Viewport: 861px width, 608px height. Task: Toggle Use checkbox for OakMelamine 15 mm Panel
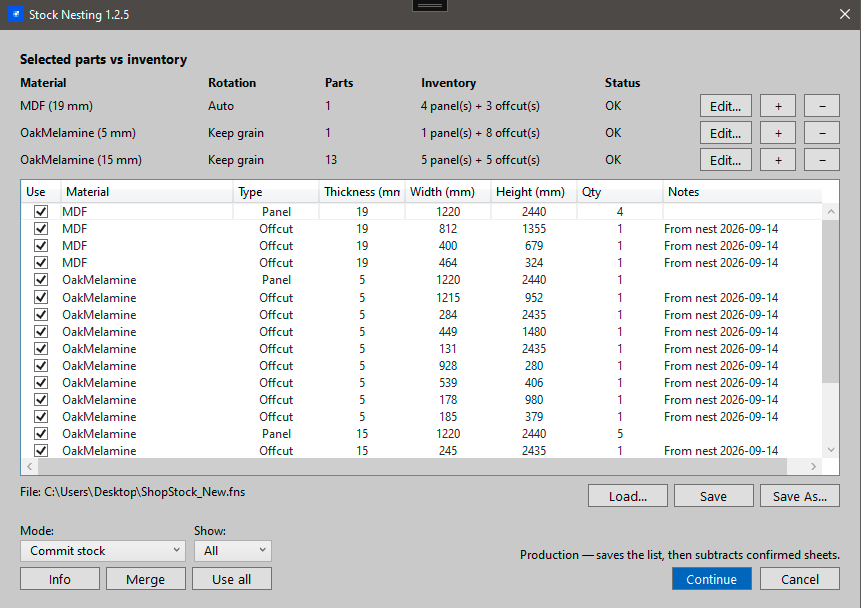point(41,433)
